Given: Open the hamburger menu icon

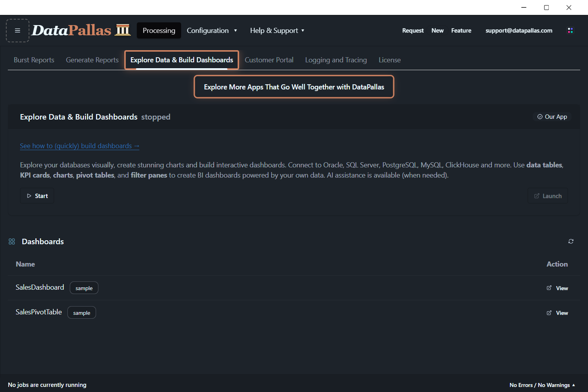Looking at the screenshot, I should coord(18,31).
